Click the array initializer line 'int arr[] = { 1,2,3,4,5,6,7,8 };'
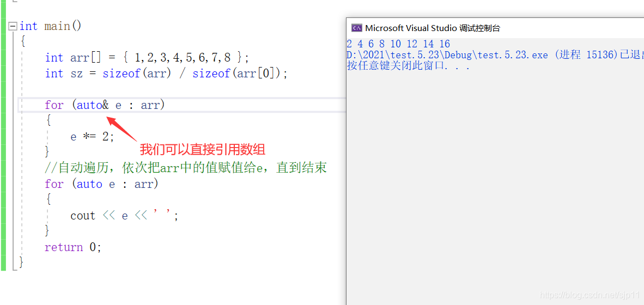644x305 pixels. coord(147,58)
